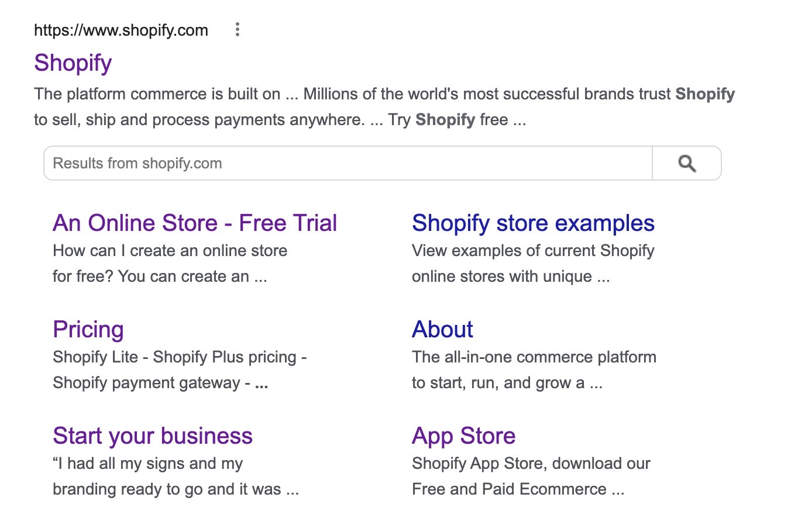The height and width of the screenshot is (532, 798).
Task: Click the https://www.shopify.com URL text
Action: coord(121,30)
